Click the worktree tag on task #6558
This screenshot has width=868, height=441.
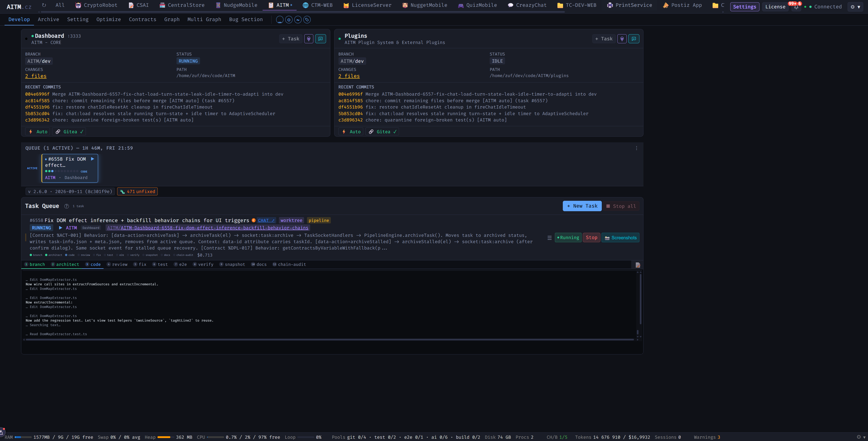pyautogui.click(x=291, y=220)
